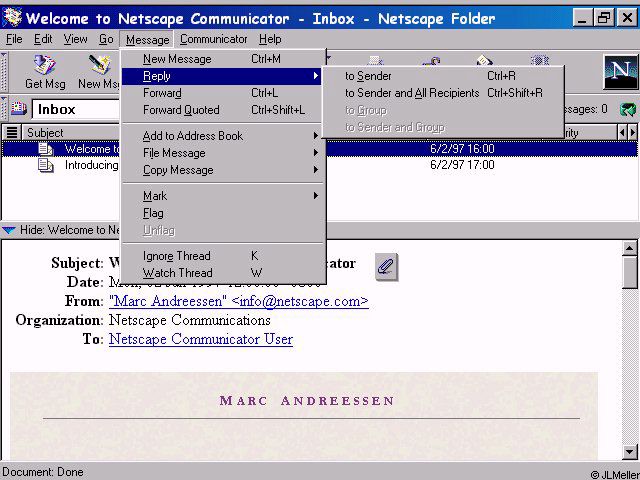Choose Flag from the Message menu
The width and height of the screenshot is (640, 480).
point(224,213)
